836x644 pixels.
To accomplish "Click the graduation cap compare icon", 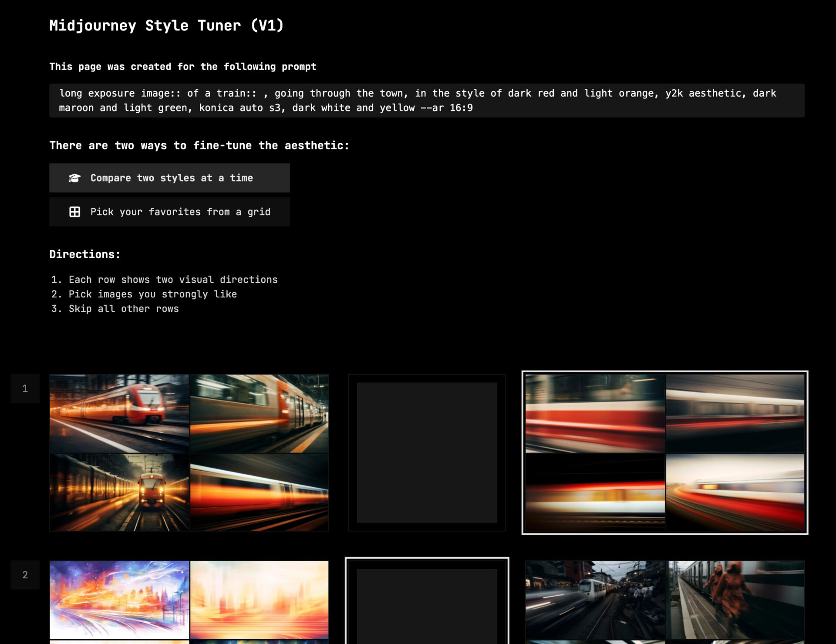I will click(x=74, y=178).
